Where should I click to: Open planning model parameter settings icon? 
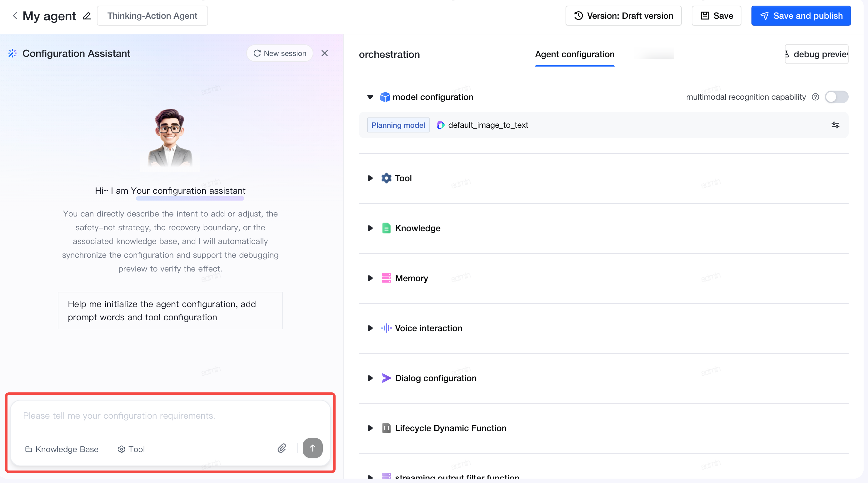pyautogui.click(x=835, y=125)
